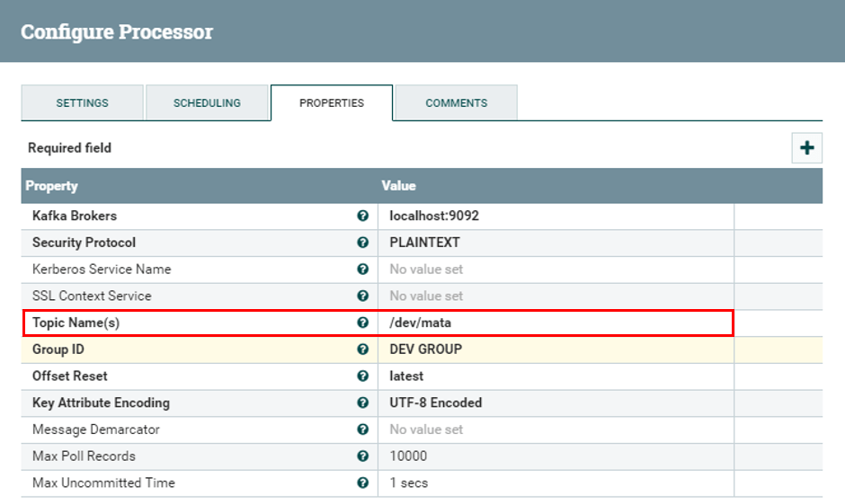
Task: Click help icon beside Group ID
Action: coord(362,349)
